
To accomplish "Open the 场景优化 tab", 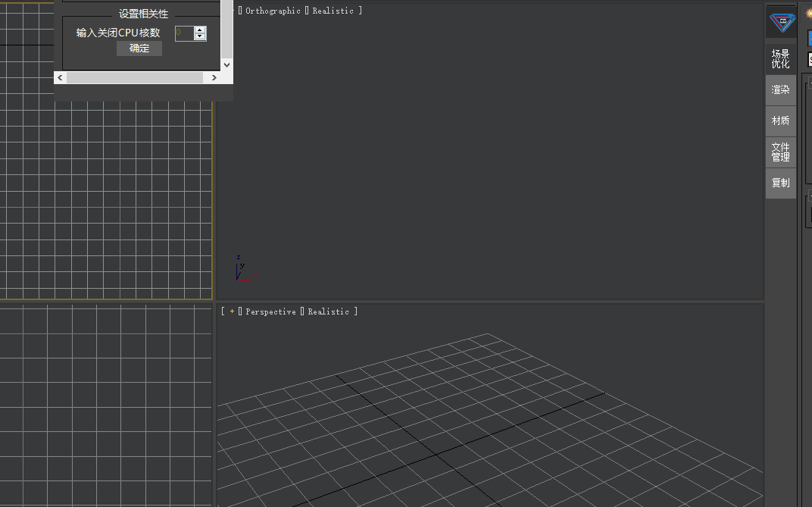I will coord(780,59).
